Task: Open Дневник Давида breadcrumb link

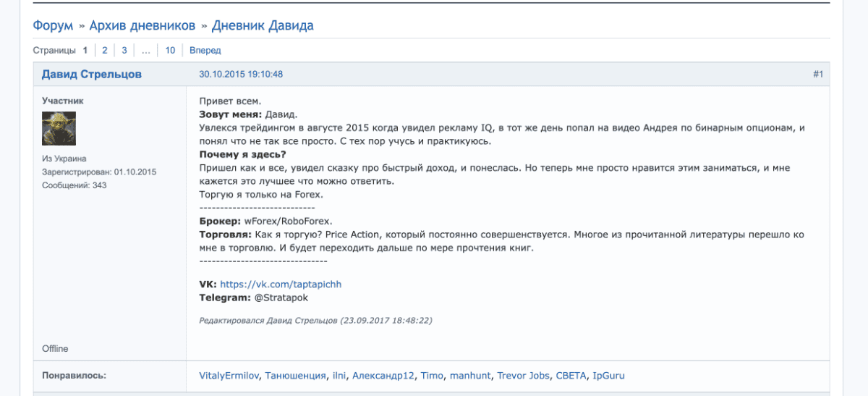Action: point(263,26)
